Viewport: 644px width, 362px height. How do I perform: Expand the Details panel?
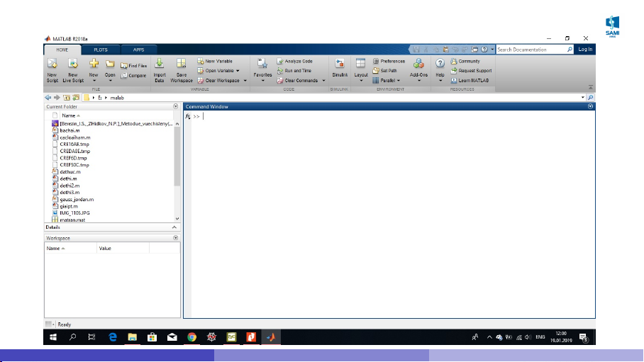click(174, 227)
